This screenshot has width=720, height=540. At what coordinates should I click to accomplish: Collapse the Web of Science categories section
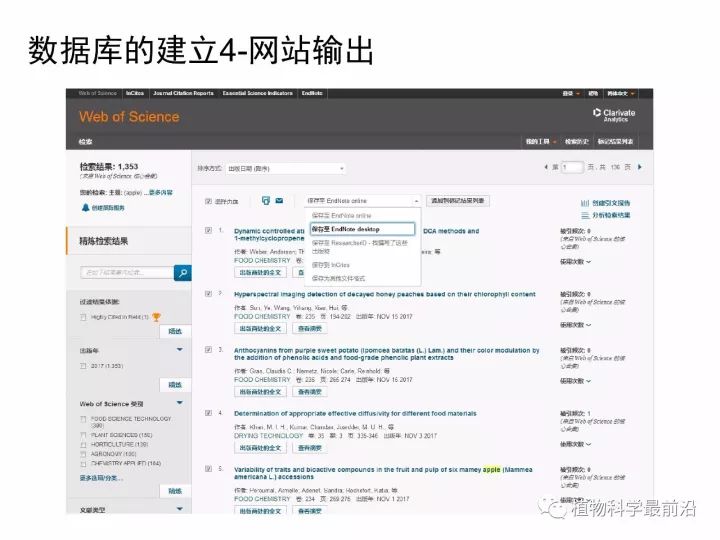(180, 404)
